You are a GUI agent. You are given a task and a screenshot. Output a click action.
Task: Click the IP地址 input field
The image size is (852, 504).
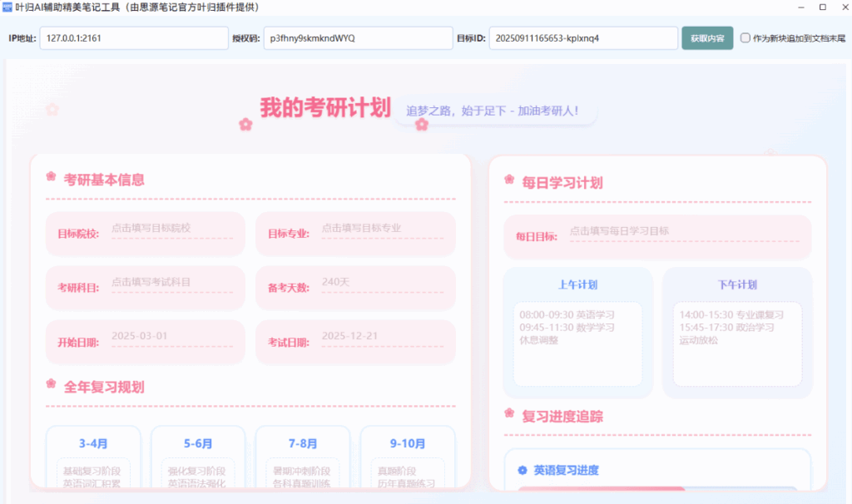click(x=134, y=38)
